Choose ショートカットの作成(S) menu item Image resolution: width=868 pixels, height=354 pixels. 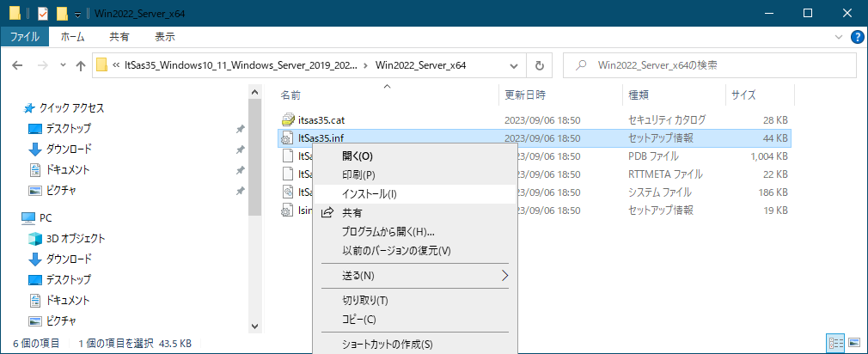pos(415,345)
